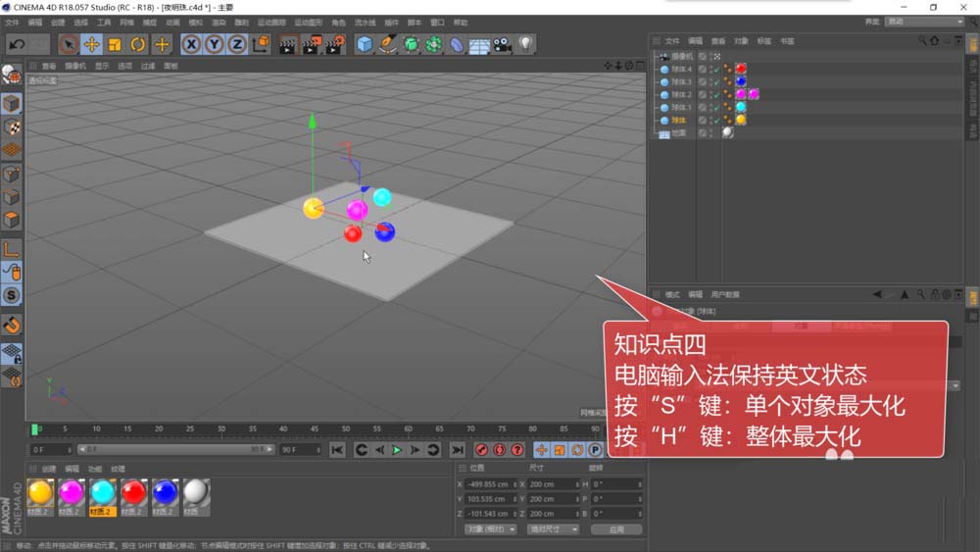Toggle Z axis lock
Viewport: 980px width, 552px height.
(x=237, y=44)
